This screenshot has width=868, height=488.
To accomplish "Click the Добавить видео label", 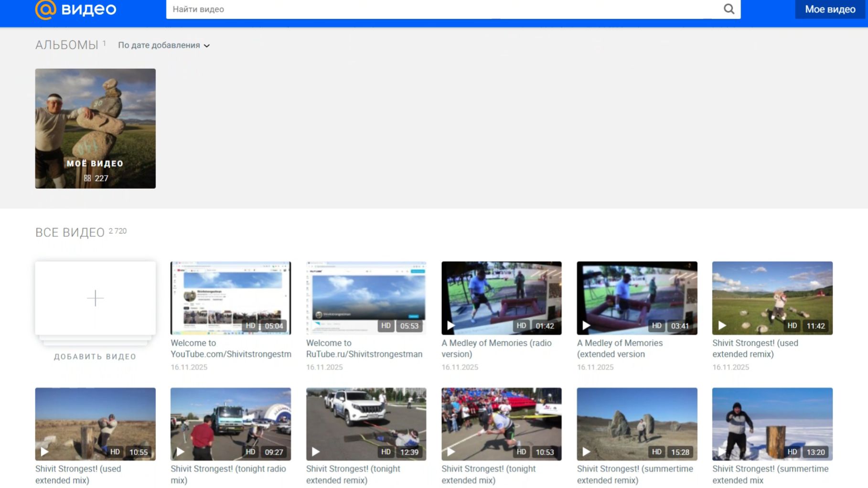I will 95,357.
